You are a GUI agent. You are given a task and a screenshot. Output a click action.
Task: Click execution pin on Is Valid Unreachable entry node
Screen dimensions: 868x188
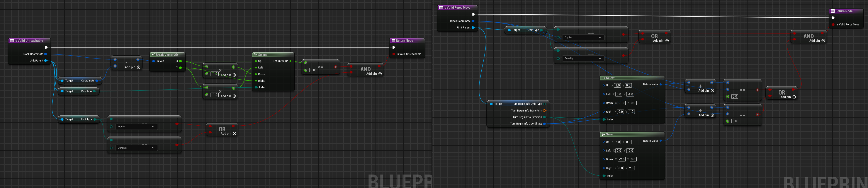click(x=46, y=47)
